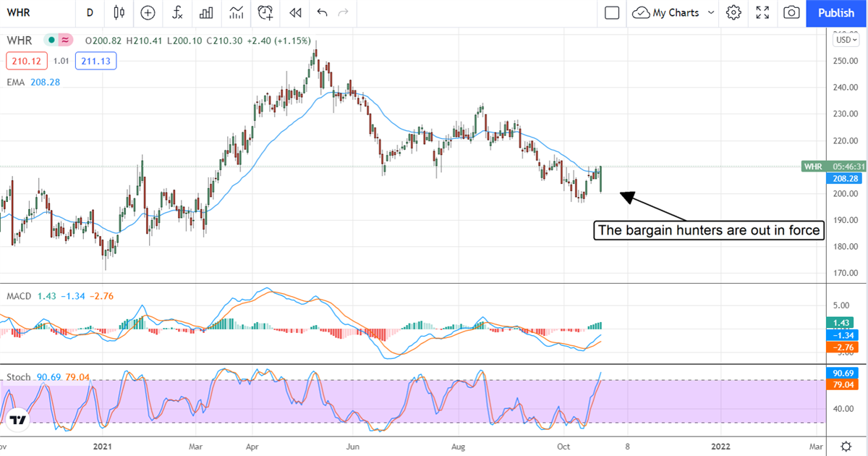This screenshot has width=868, height=456.
Task: Click the 40.00 label on Stoch axis
Action: click(x=845, y=409)
